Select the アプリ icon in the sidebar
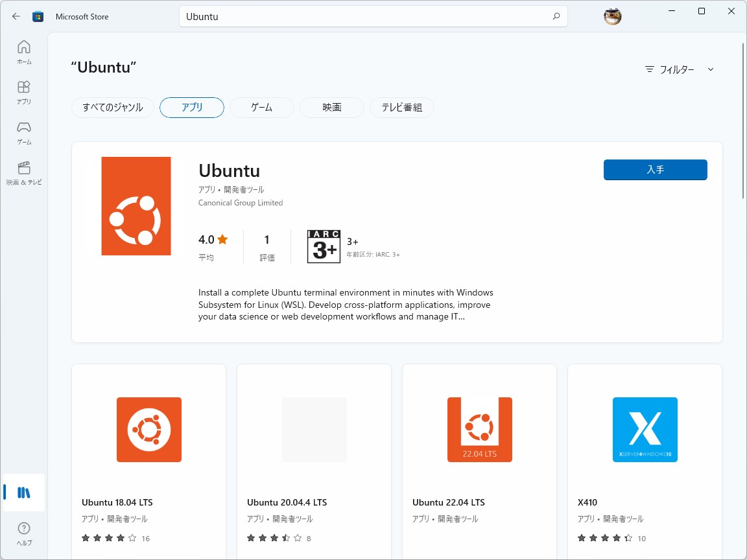 click(24, 91)
